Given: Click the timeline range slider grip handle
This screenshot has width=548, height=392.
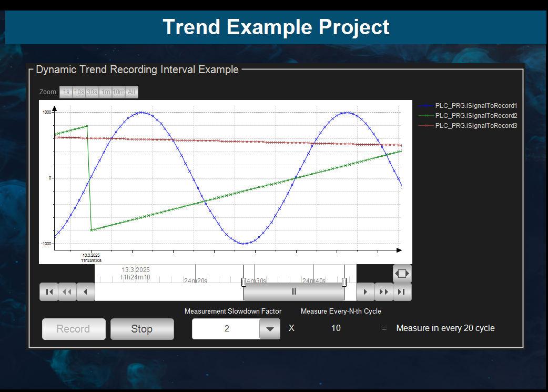Looking at the screenshot, I should pos(293,291).
